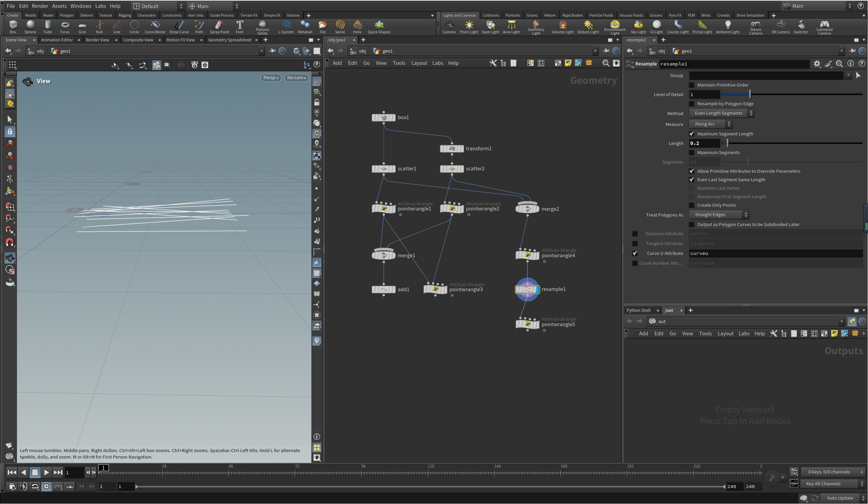
Task: Open the Render menu
Action: pyautogui.click(x=40, y=6)
